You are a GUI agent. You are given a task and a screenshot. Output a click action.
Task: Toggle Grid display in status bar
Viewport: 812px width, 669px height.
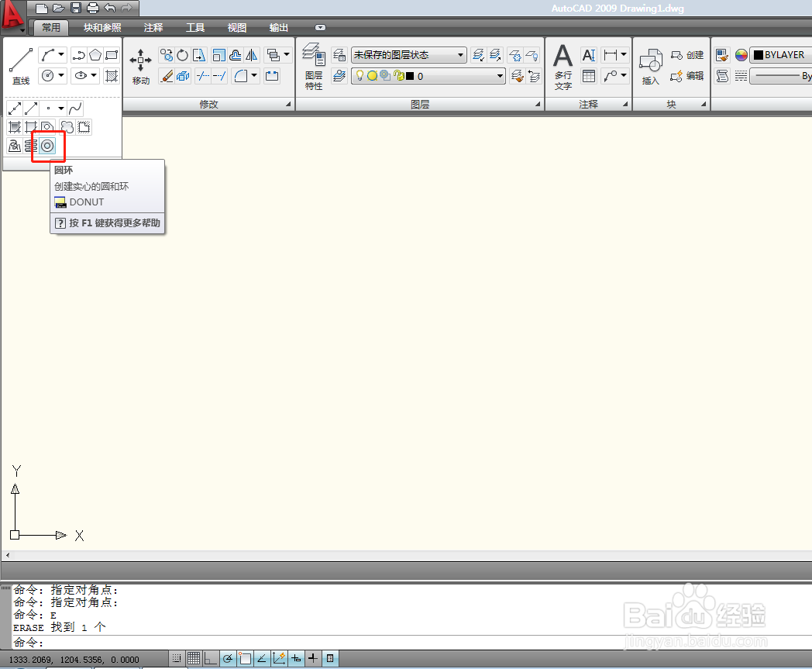(x=194, y=658)
